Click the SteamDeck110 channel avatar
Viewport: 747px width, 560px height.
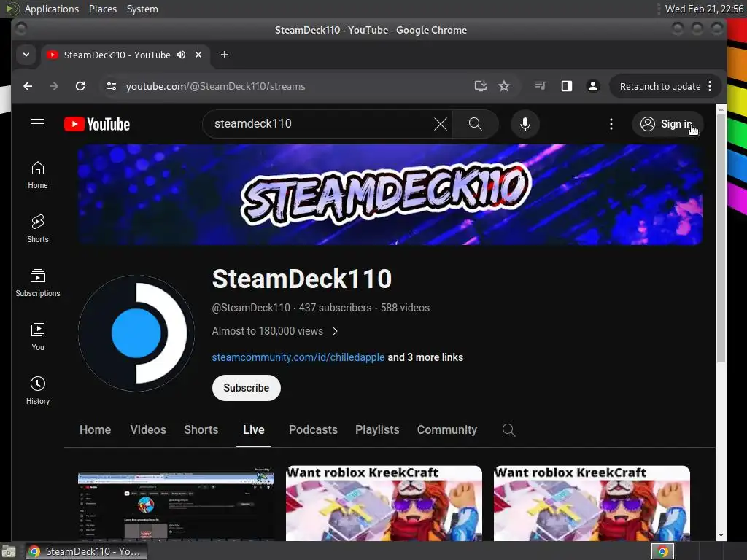coord(136,333)
